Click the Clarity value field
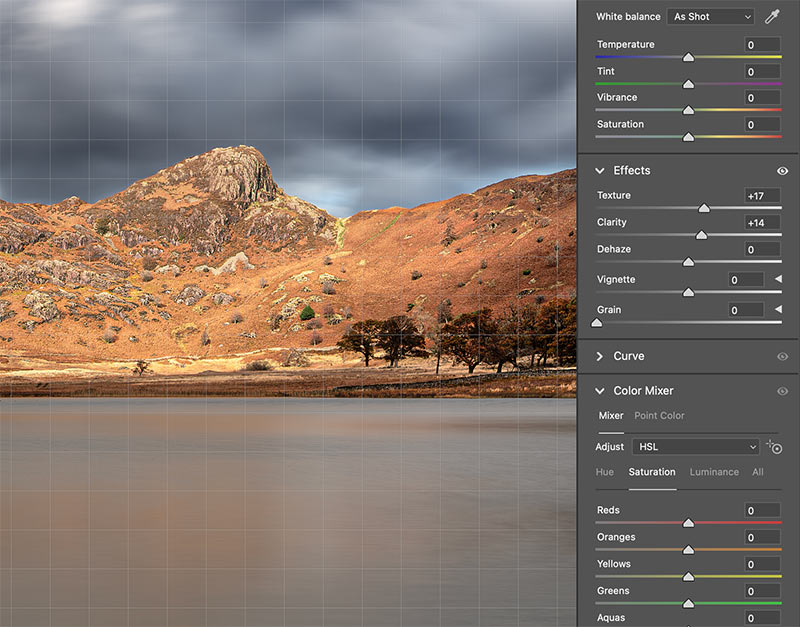Screen dimensions: 800x627 762,222
